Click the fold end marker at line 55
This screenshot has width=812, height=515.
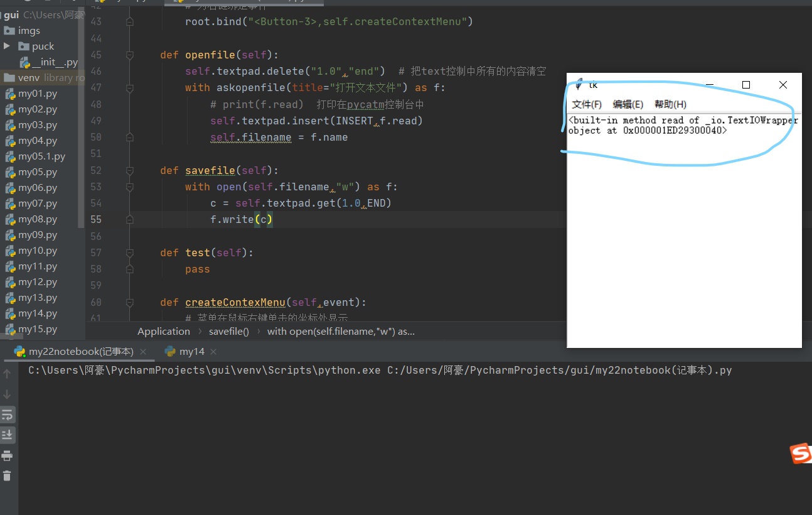pyautogui.click(x=130, y=220)
